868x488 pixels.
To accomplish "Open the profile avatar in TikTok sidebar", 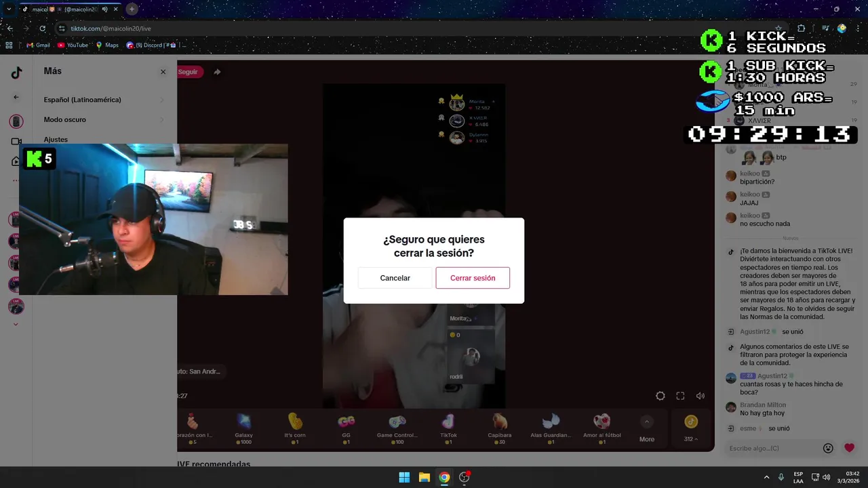I will [x=16, y=121].
